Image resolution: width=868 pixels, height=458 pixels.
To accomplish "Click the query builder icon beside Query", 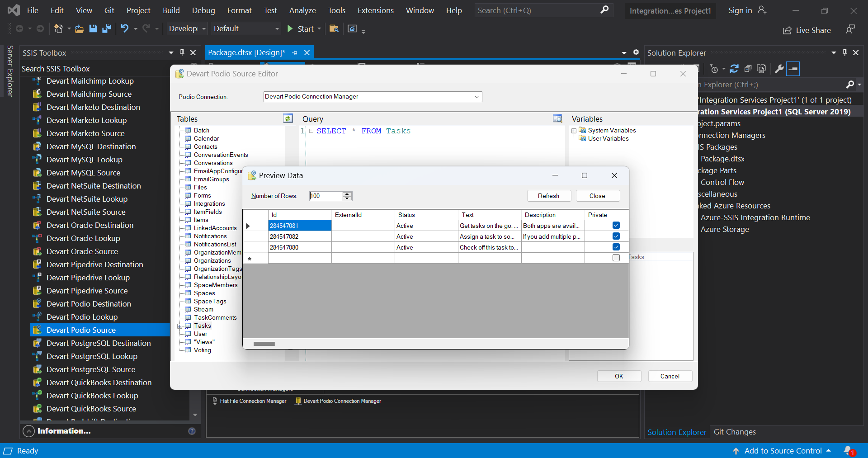I will point(557,118).
